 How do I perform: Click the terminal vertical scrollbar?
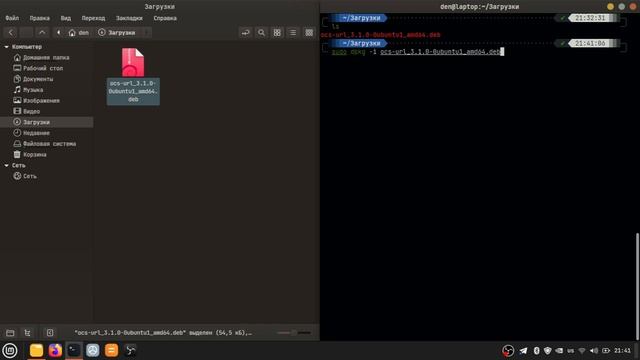click(x=638, y=286)
